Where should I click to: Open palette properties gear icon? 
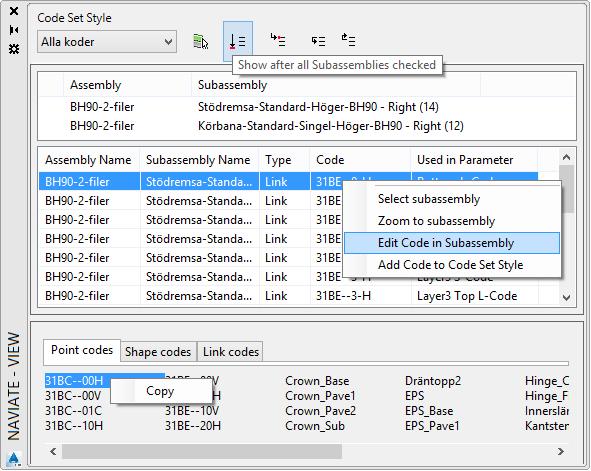(x=14, y=49)
